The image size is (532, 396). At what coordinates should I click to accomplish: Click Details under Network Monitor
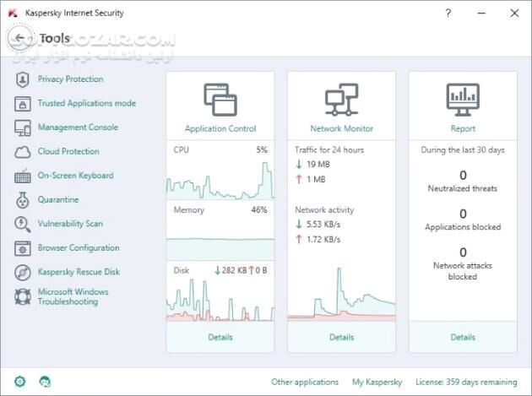(x=341, y=337)
